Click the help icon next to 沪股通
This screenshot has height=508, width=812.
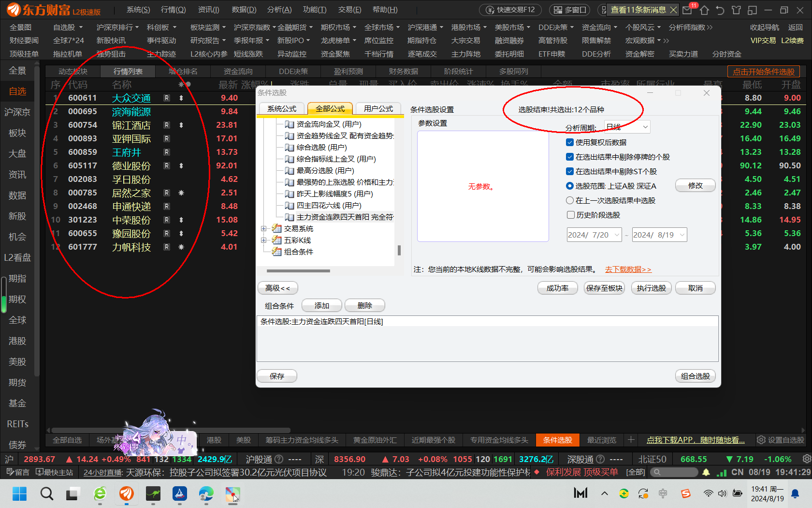point(279,459)
